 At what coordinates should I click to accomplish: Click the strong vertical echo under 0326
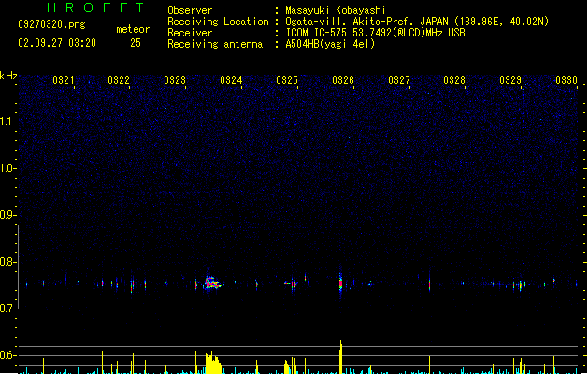340,283
